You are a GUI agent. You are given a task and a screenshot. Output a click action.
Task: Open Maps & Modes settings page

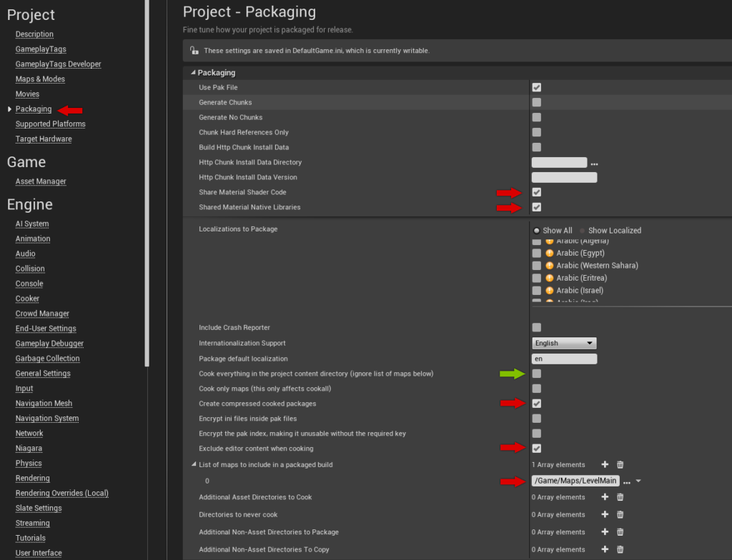coord(39,79)
